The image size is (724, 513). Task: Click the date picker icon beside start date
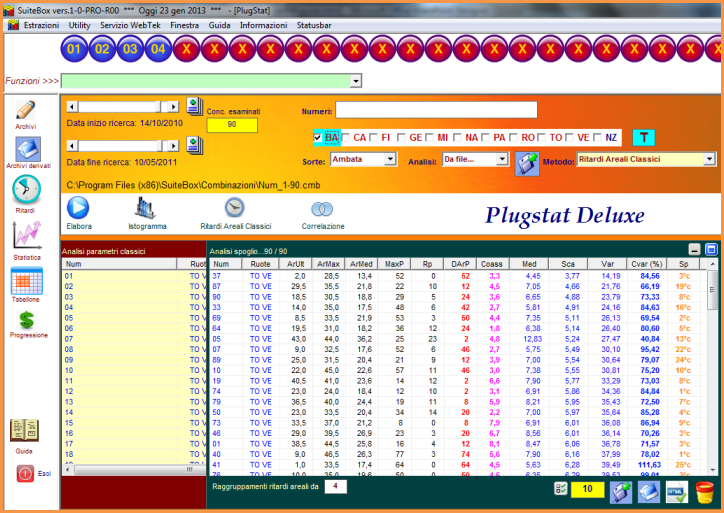click(194, 106)
